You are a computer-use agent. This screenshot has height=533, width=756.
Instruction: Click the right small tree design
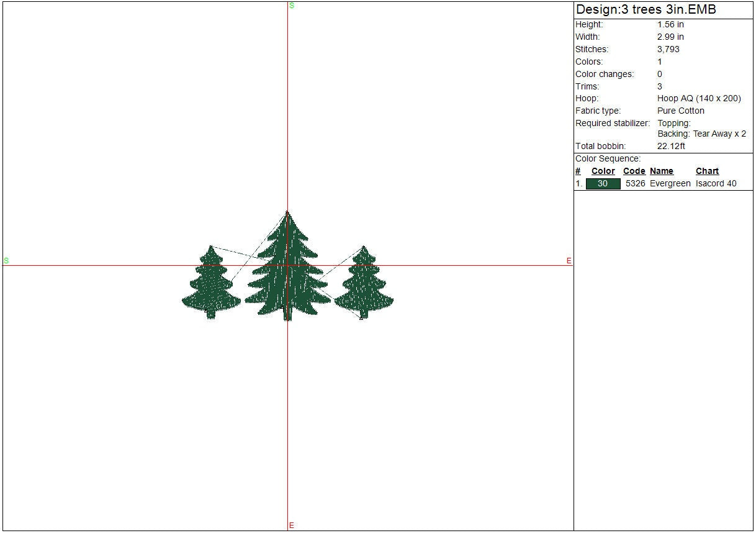pyautogui.click(x=364, y=286)
